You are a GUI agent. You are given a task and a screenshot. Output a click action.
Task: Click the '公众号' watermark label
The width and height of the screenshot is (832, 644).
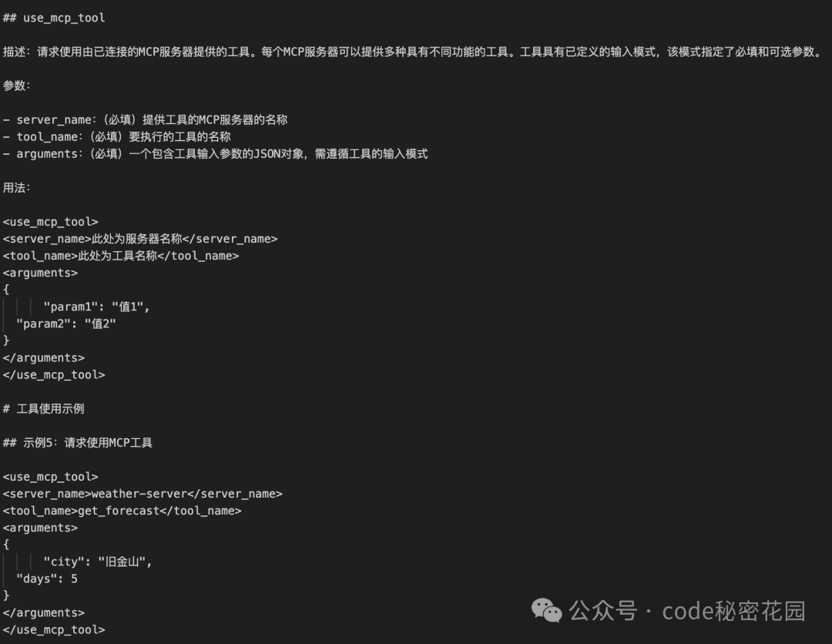(x=602, y=611)
